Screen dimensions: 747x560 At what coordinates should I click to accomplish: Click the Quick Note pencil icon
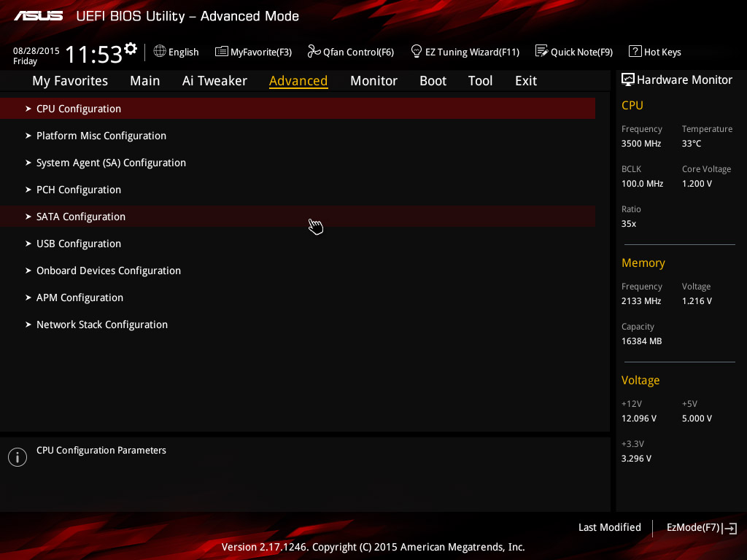click(542, 51)
